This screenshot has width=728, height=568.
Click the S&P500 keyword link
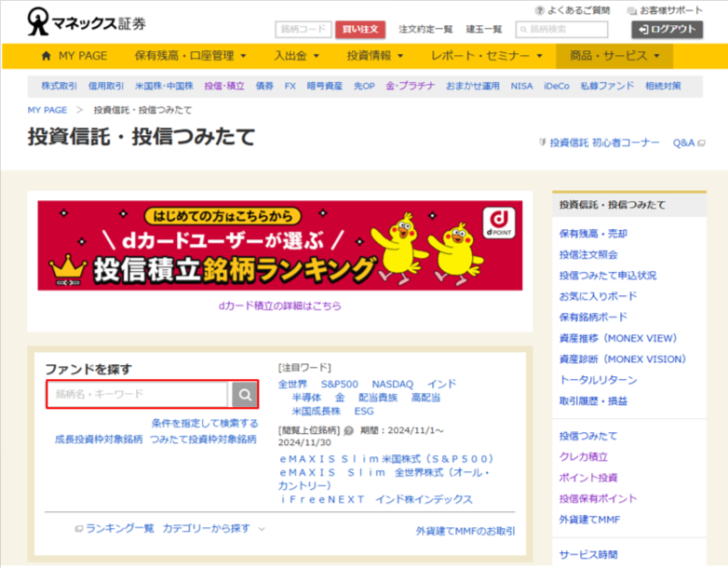coord(340,385)
